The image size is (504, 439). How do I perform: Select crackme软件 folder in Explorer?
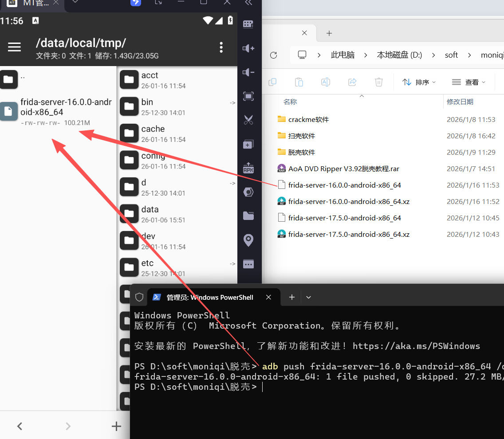click(x=309, y=120)
